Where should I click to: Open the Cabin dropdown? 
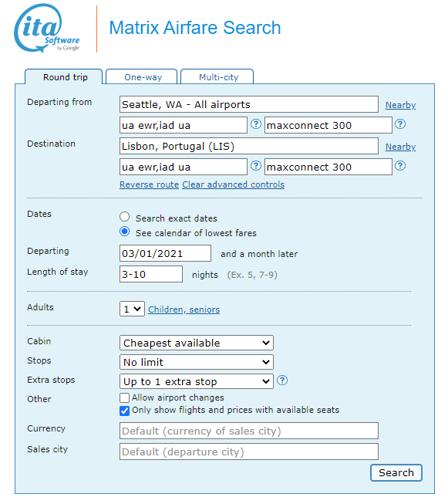[196, 343]
